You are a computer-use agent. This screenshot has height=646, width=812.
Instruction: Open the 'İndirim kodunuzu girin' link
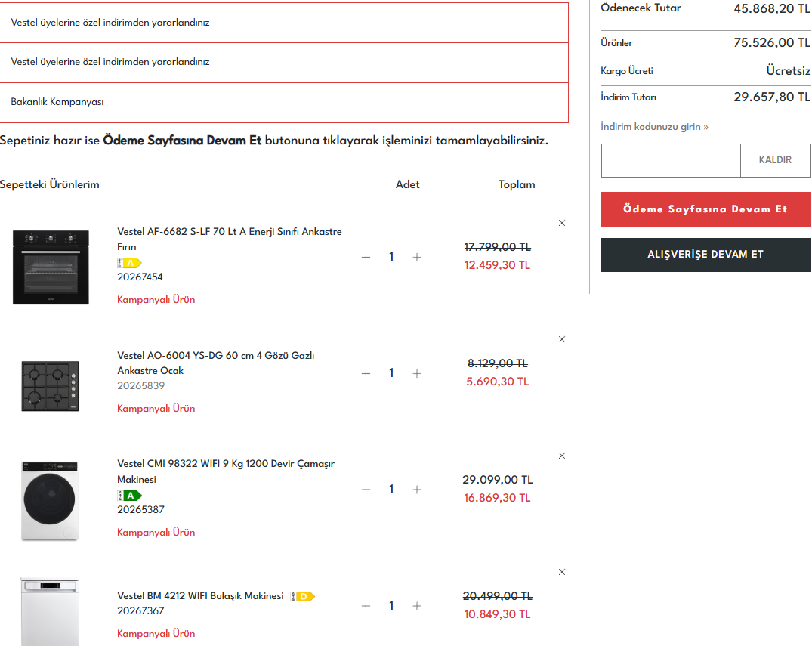click(x=655, y=127)
